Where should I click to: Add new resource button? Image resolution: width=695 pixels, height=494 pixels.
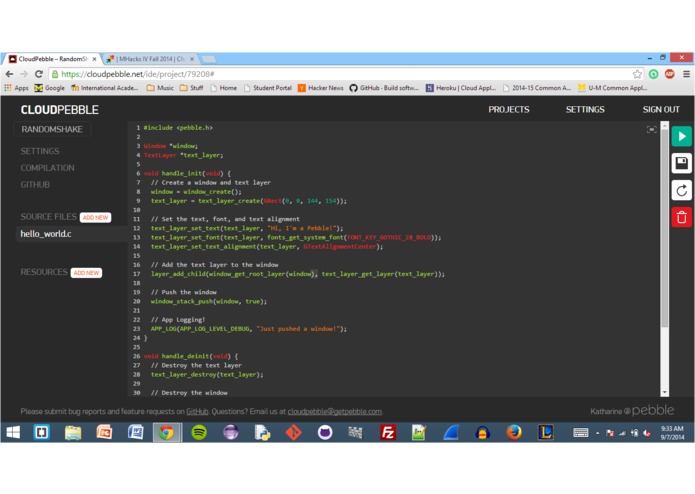tap(86, 273)
